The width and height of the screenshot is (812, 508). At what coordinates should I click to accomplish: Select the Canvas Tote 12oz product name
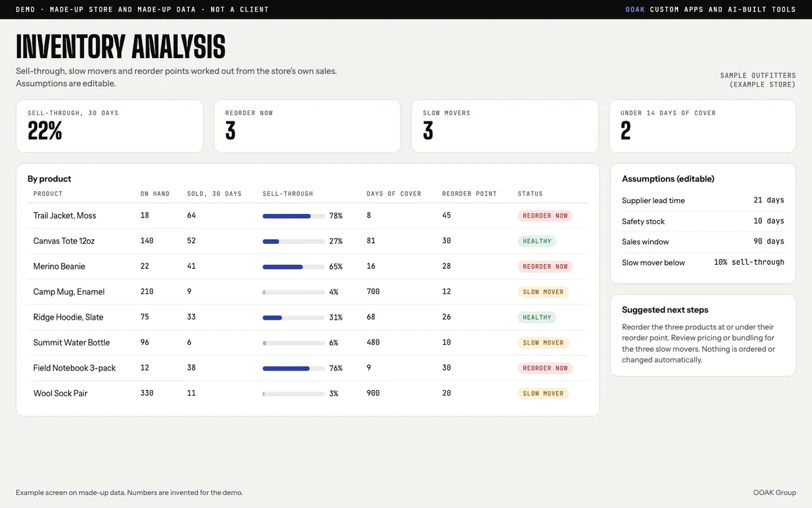coord(63,240)
